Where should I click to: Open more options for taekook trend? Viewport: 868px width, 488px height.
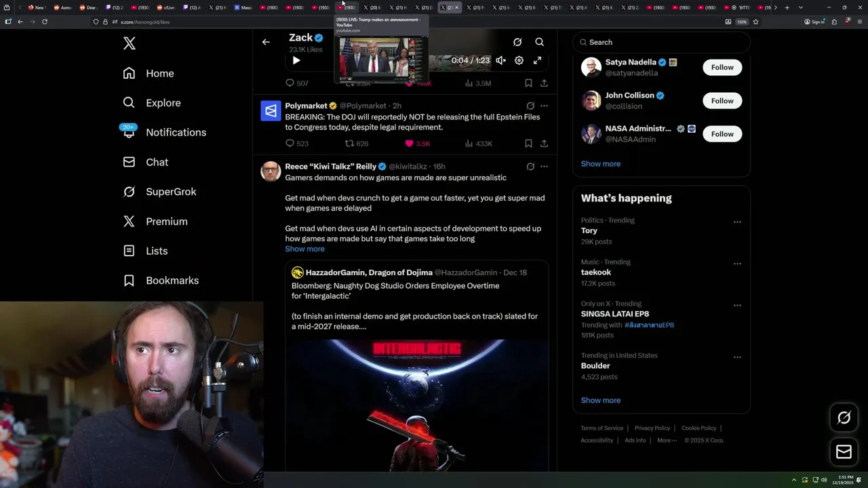[x=737, y=264]
